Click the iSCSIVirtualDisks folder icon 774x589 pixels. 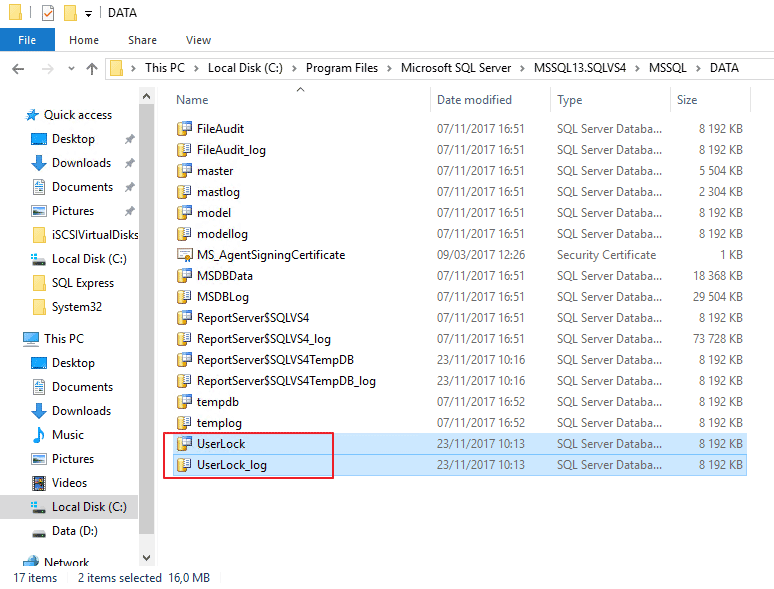click(39, 235)
